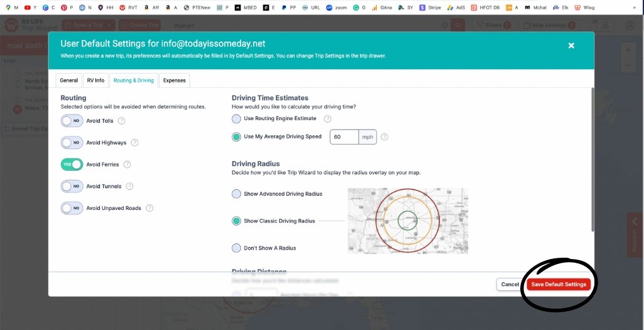Switch to the RV Info tab

(x=96, y=80)
